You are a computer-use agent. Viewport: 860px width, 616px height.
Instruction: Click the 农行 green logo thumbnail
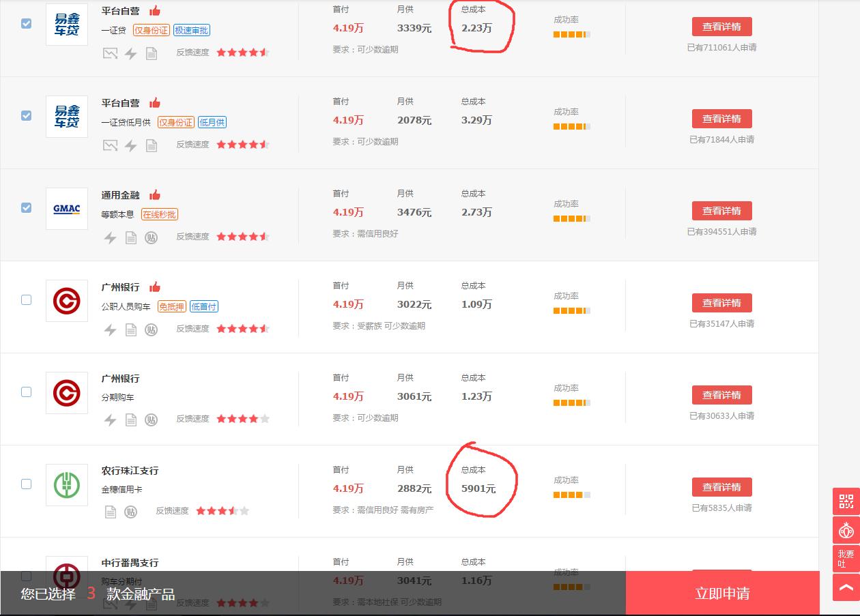pyautogui.click(x=67, y=485)
